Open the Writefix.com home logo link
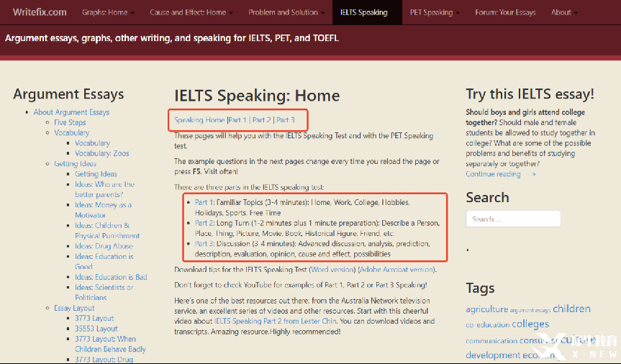 point(40,12)
